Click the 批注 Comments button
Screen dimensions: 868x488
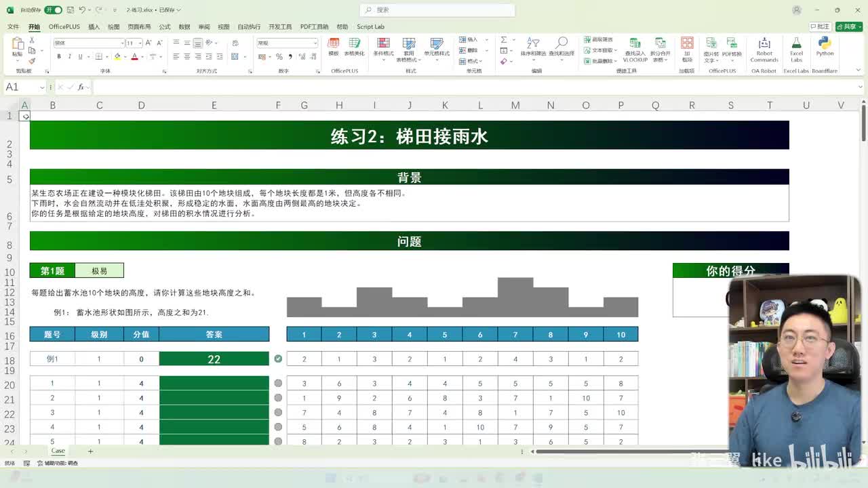pyautogui.click(x=820, y=26)
